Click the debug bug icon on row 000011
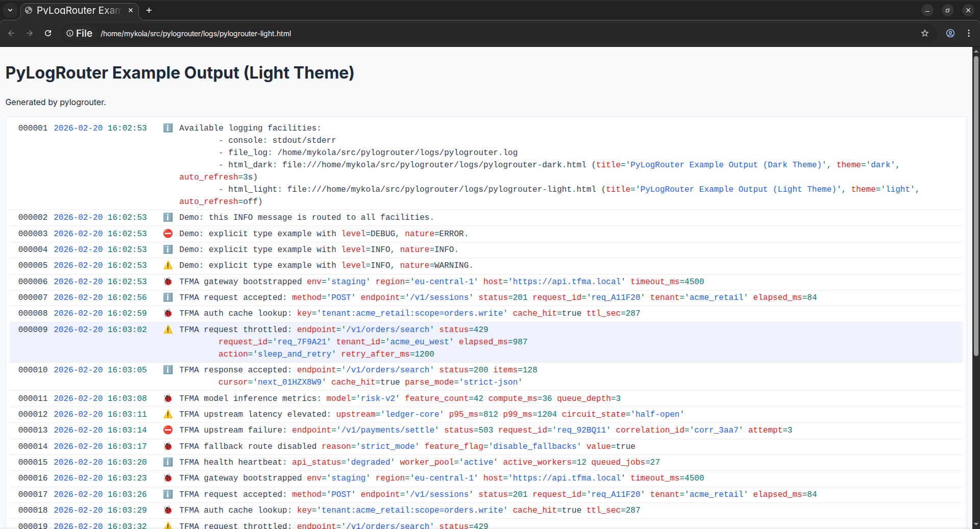980x529 pixels. point(167,398)
